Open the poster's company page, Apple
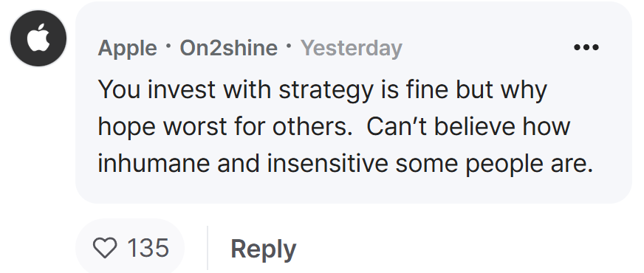The height and width of the screenshot is (273, 644). click(127, 49)
